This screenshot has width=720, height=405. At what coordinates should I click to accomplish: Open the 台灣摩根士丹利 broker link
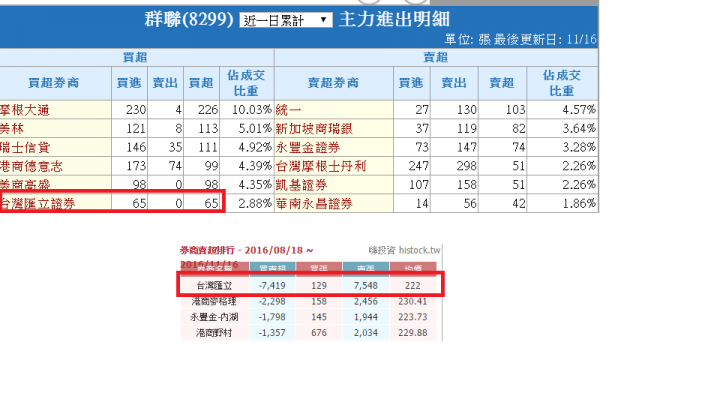(321, 166)
